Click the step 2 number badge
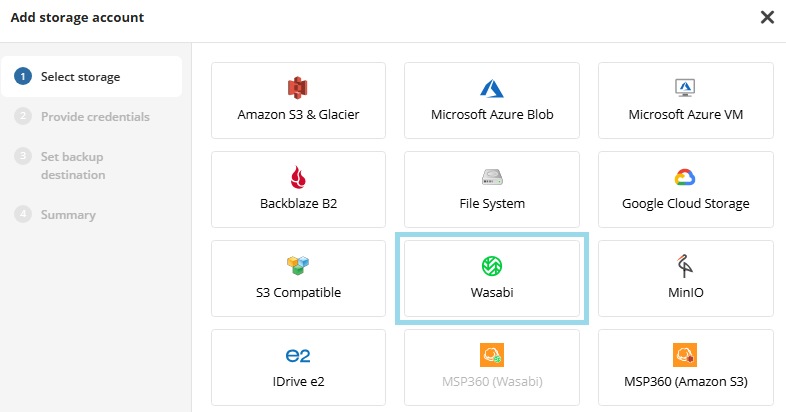Viewport: 786px width, 412px height. pyautogui.click(x=23, y=116)
